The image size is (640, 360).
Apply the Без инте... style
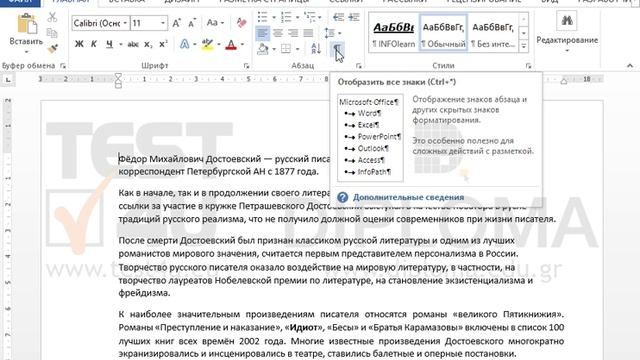click(x=493, y=33)
